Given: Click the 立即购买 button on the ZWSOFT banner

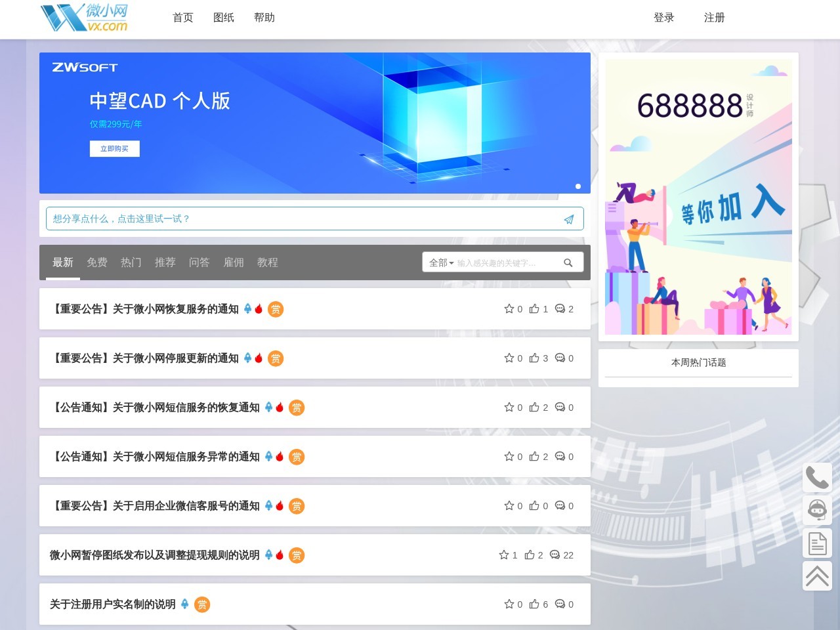Looking at the screenshot, I should click(x=114, y=148).
